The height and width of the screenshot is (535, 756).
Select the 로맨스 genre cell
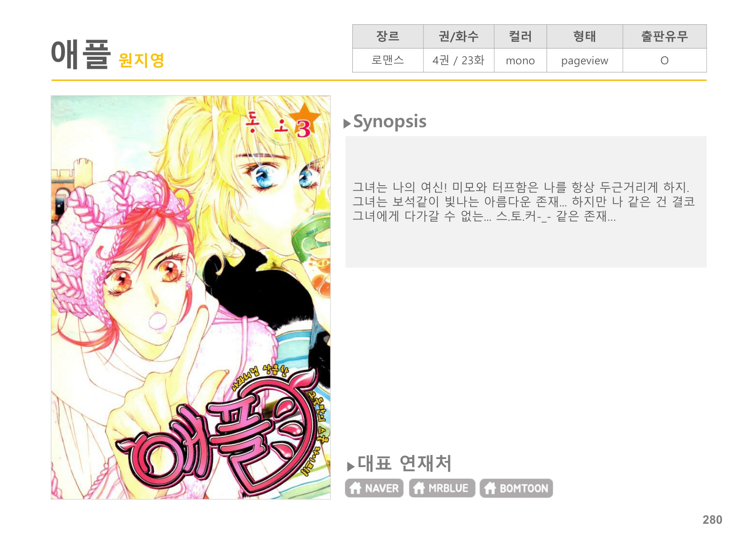click(x=388, y=60)
